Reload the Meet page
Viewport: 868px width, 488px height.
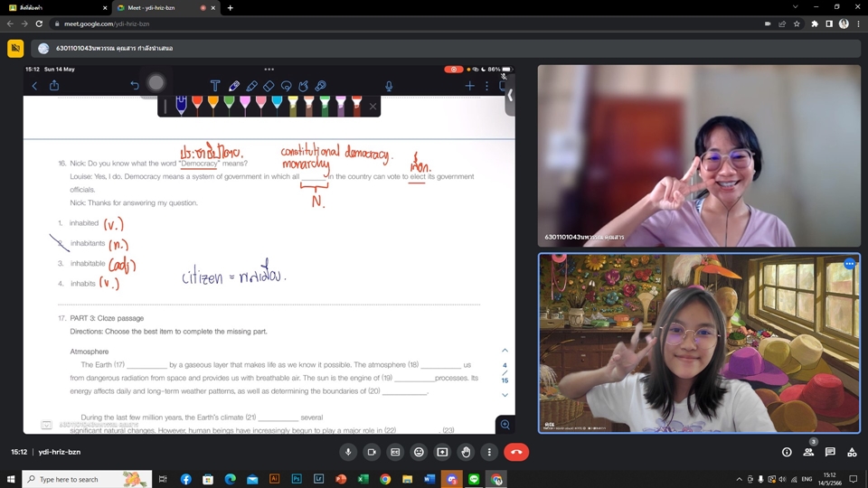click(x=39, y=23)
